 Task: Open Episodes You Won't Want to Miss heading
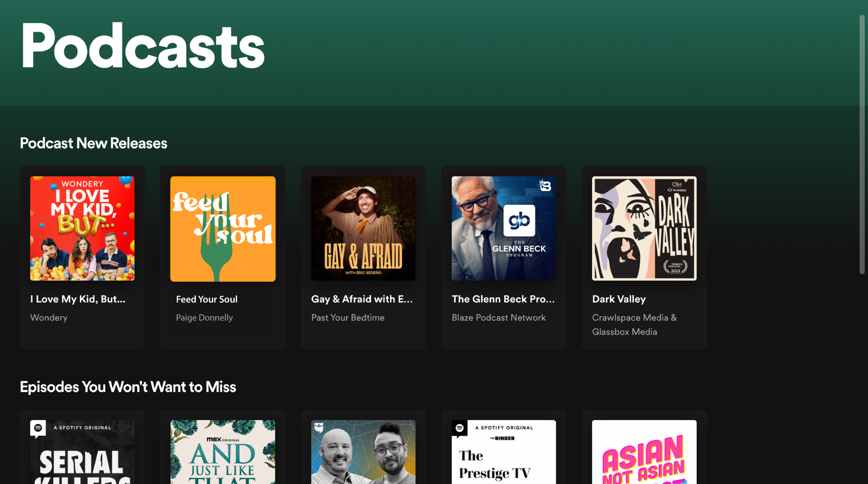tap(128, 387)
